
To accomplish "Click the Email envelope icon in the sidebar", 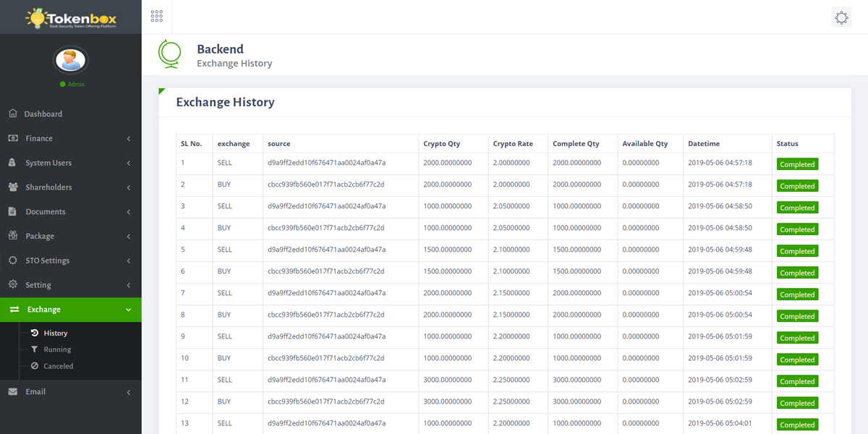I will [x=13, y=392].
